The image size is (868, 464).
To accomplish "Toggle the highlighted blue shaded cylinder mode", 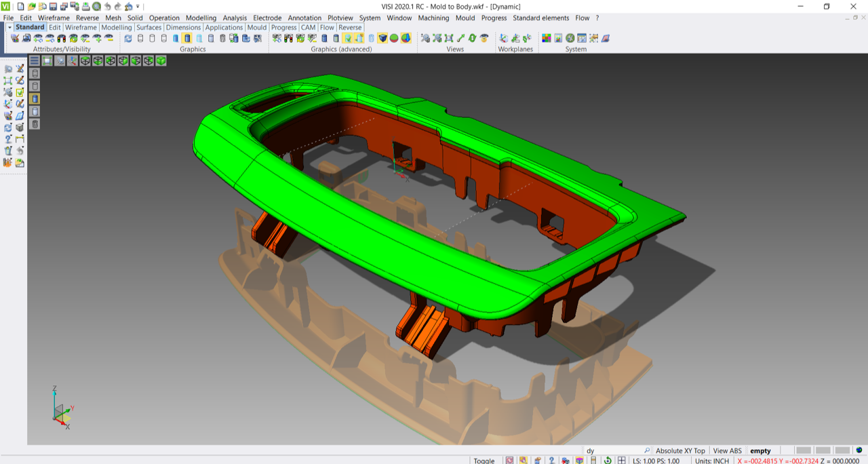I will point(187,38).
